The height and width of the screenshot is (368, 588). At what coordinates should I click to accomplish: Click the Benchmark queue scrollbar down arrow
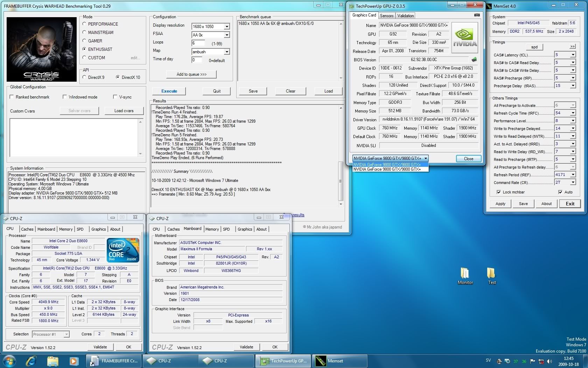(x=341, y=78)
